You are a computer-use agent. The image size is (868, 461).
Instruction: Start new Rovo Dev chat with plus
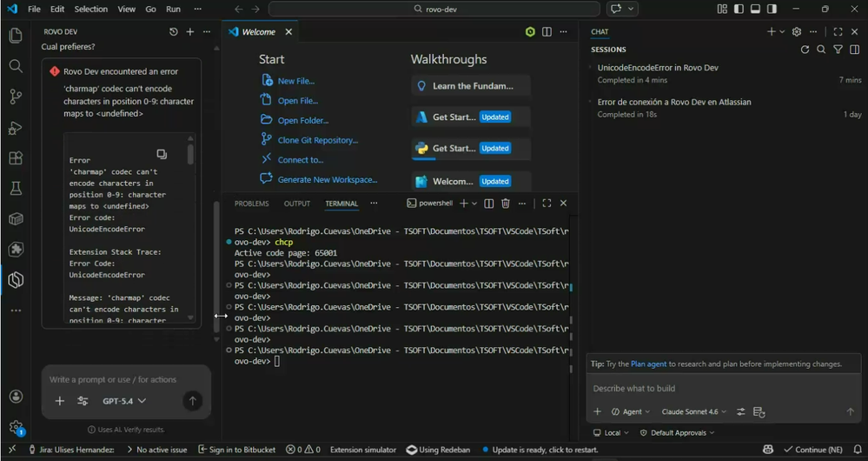pos(190,32)
